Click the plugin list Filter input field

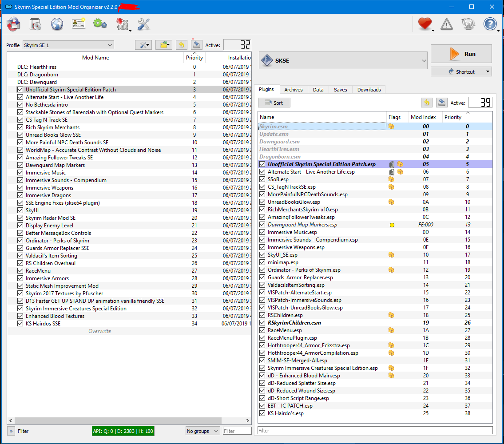[x=375, y=431]
